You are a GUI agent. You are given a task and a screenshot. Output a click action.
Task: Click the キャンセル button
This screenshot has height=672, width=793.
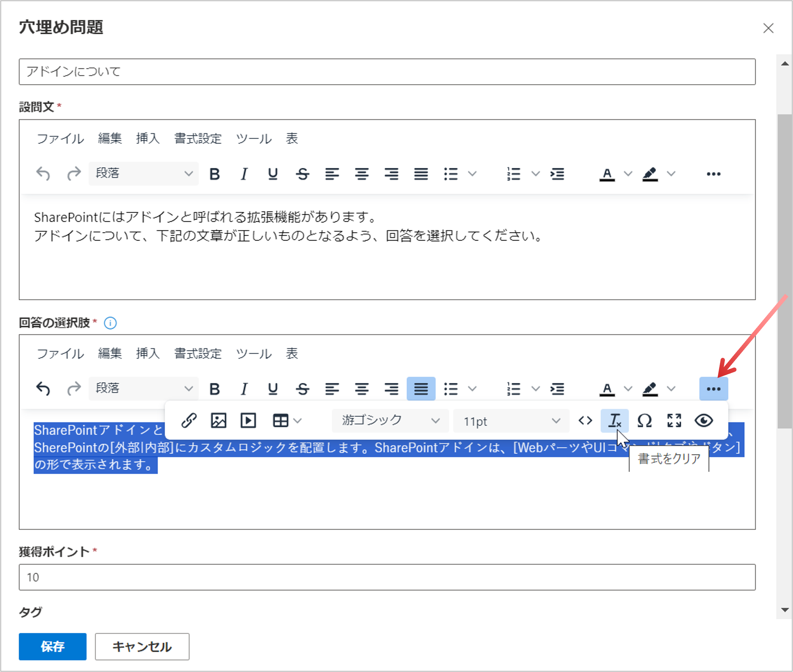tap(142, 646)
